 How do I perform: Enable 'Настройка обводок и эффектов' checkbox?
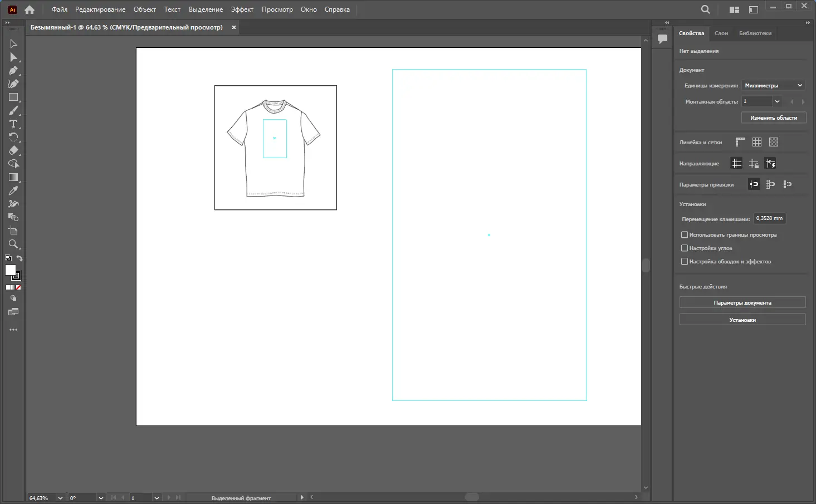point(685,261)
